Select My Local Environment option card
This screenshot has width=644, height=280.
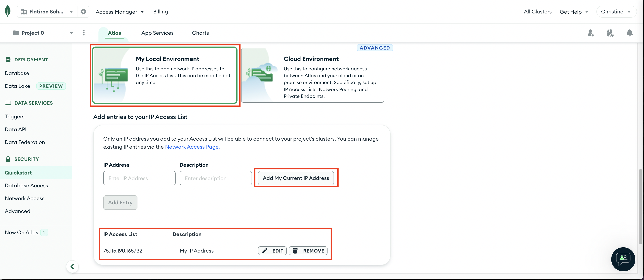coord(165,75)
